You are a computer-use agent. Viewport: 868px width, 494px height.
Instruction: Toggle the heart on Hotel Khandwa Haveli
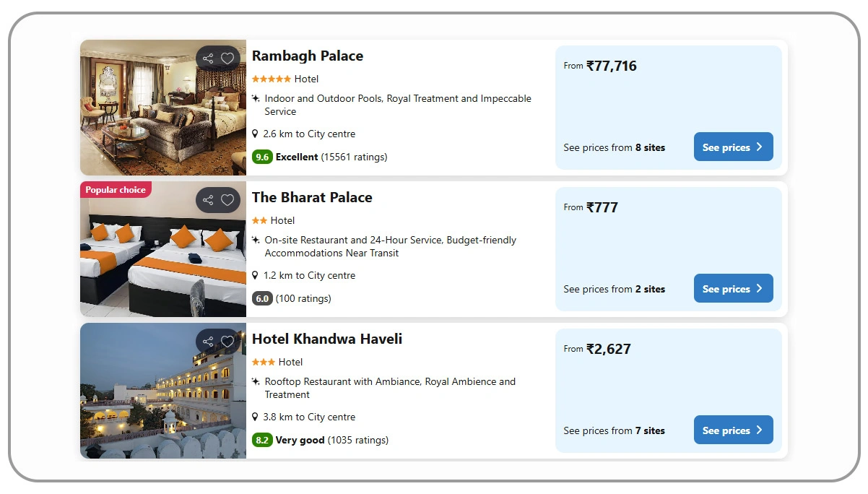229,341
